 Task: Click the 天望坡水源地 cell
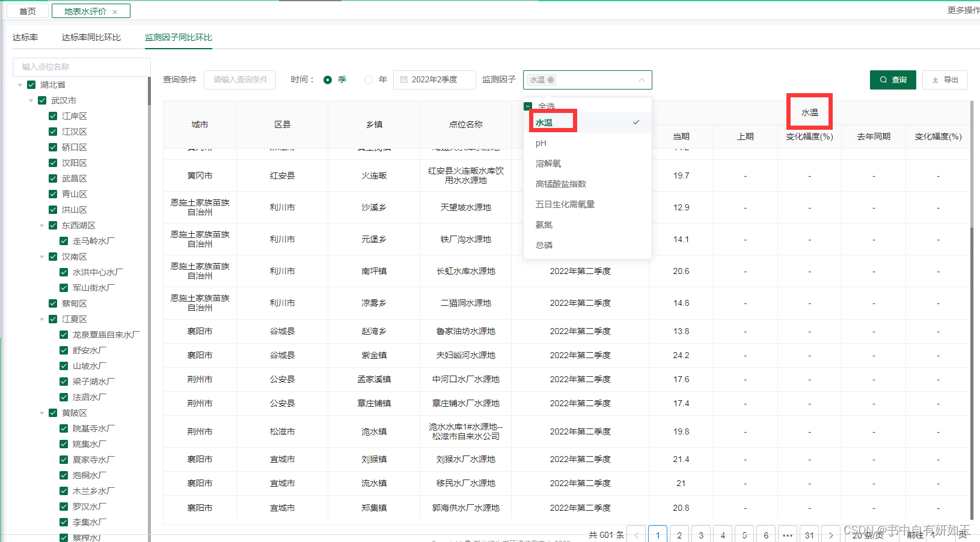click(x=466, y=207)
